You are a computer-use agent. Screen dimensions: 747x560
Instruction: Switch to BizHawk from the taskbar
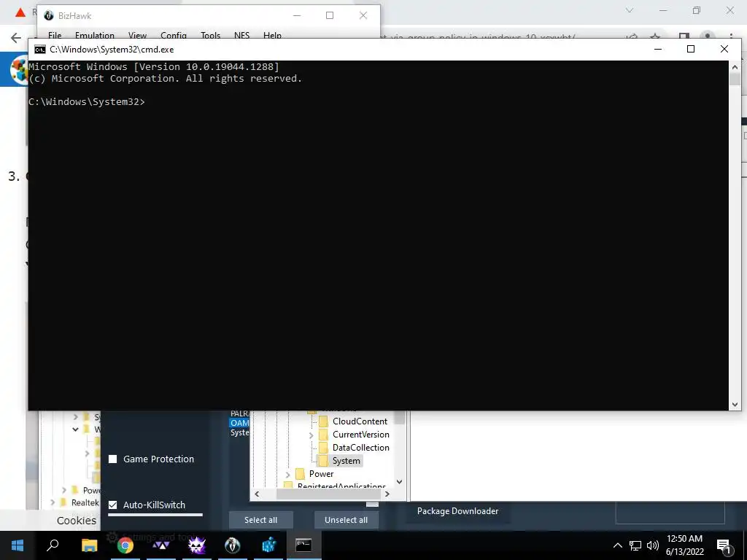[233, 545]
